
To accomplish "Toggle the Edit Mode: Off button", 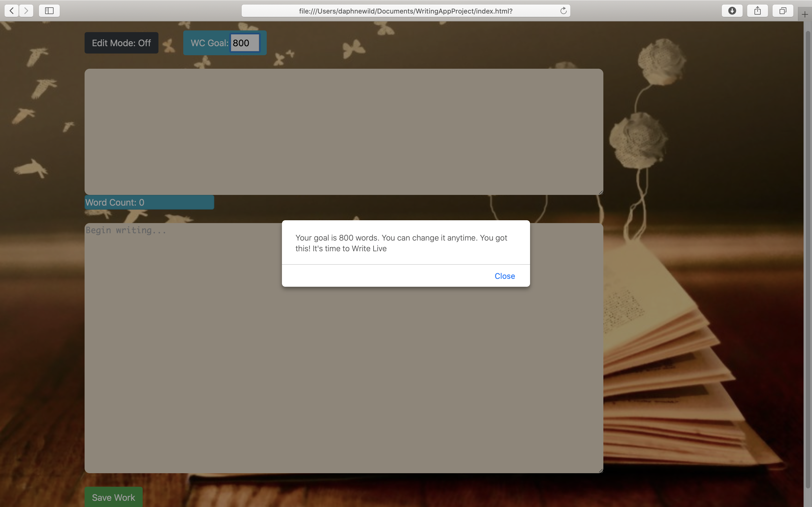I will coord(121,43).
